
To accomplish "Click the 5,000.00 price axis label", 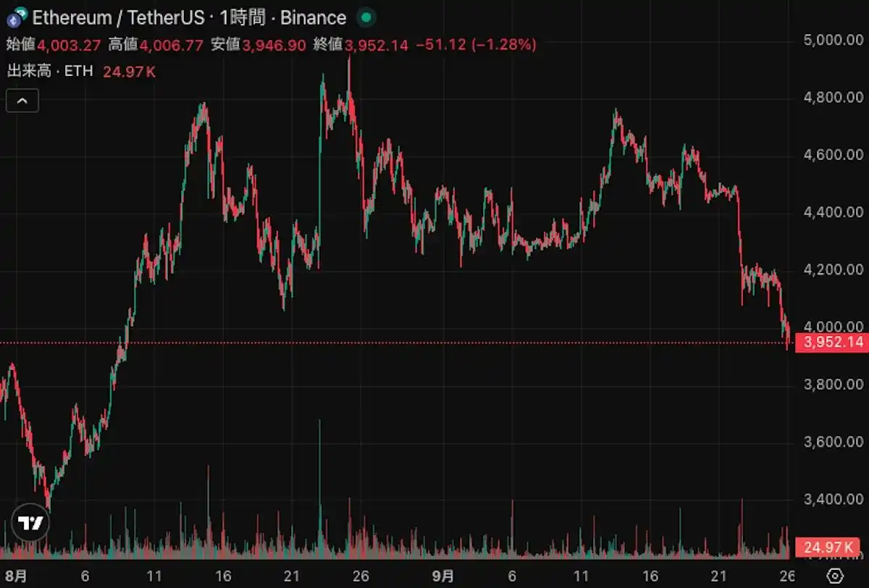I will click(834, 40).
